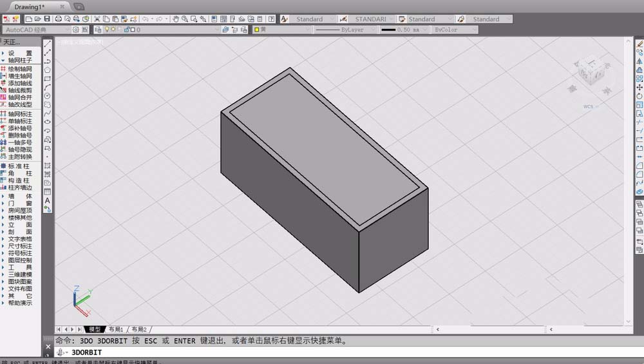Select the Ellipse draw tool
The image size is (644, 364).
48,122
